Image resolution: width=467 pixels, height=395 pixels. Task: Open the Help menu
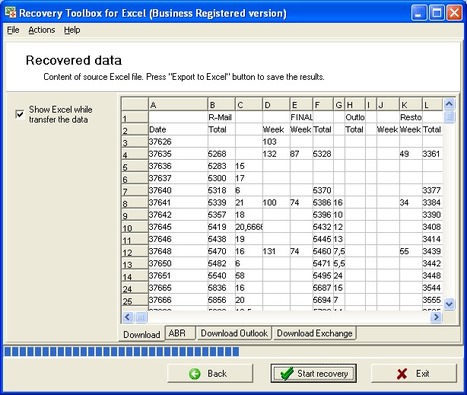pyautogui.click(x=72, y=30)
